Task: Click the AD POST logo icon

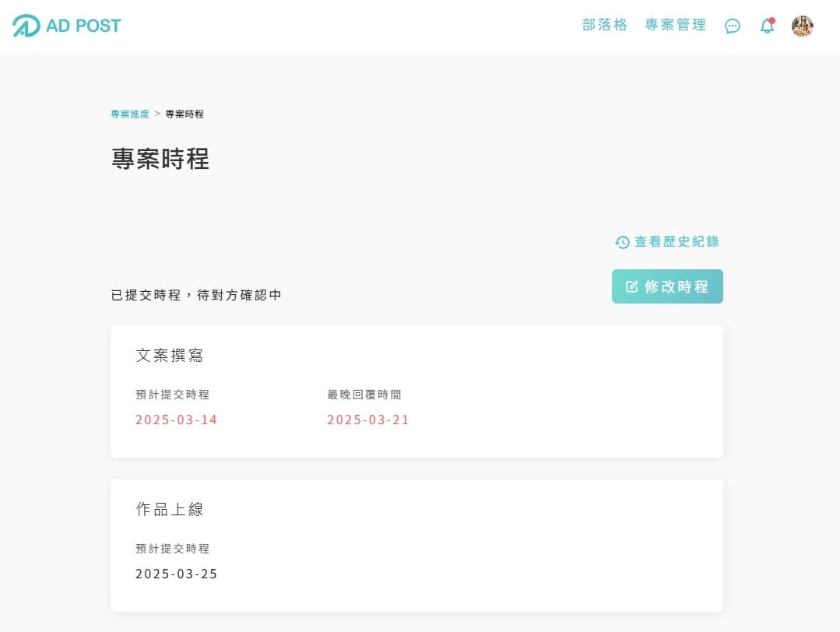Action: point(26,26)
